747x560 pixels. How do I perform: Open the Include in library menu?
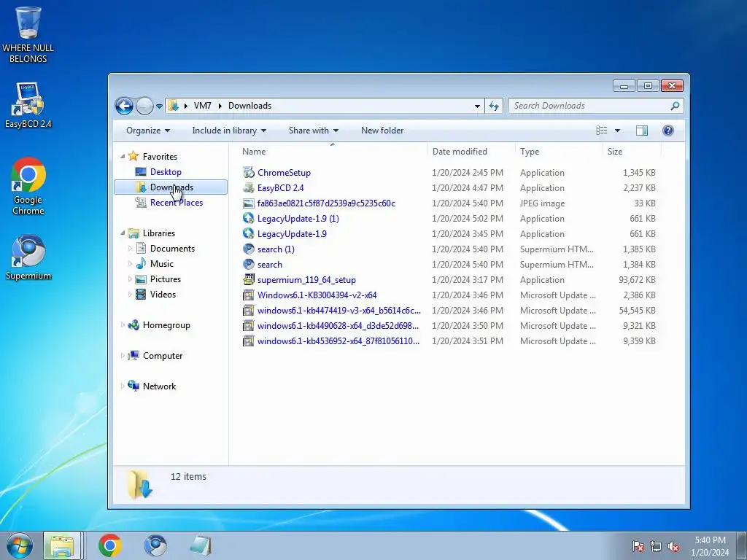pos(229,131)
